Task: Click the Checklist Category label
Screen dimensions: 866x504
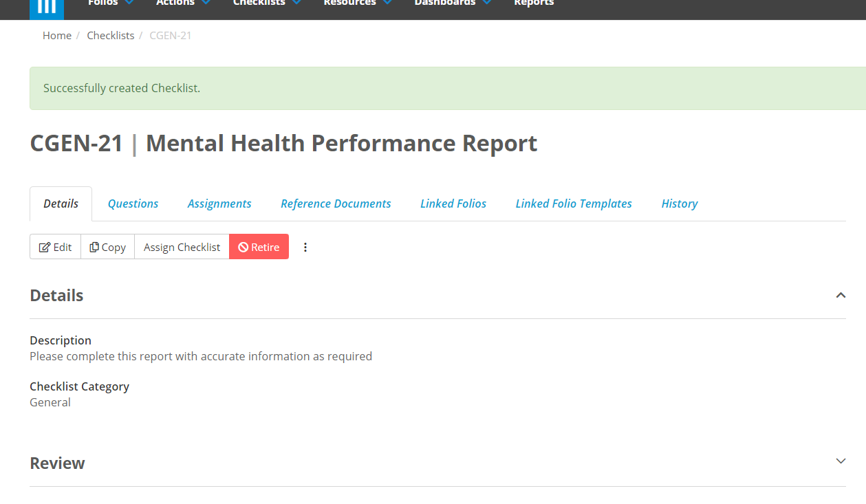Action: (79, 386)
